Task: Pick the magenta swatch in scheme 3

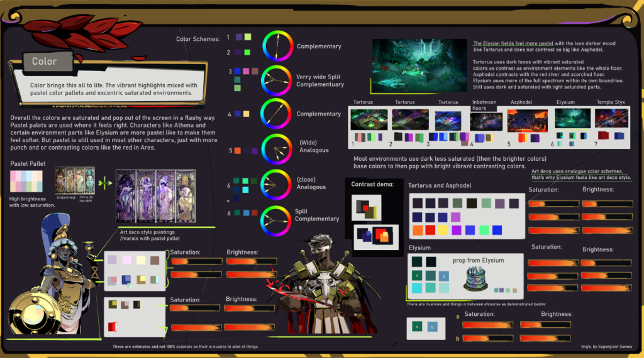Action: pos(246,71)
